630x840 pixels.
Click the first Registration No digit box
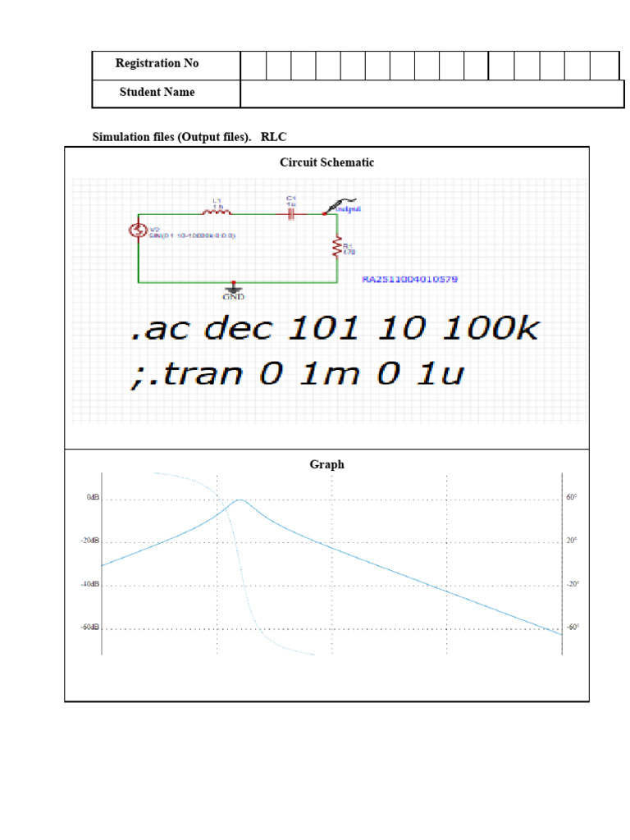(x=253, y=66)
